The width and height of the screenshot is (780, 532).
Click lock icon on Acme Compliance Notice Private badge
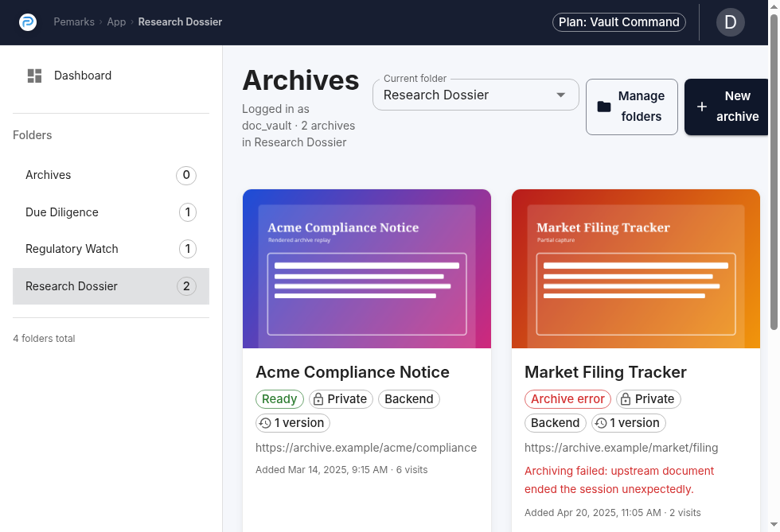318,399
